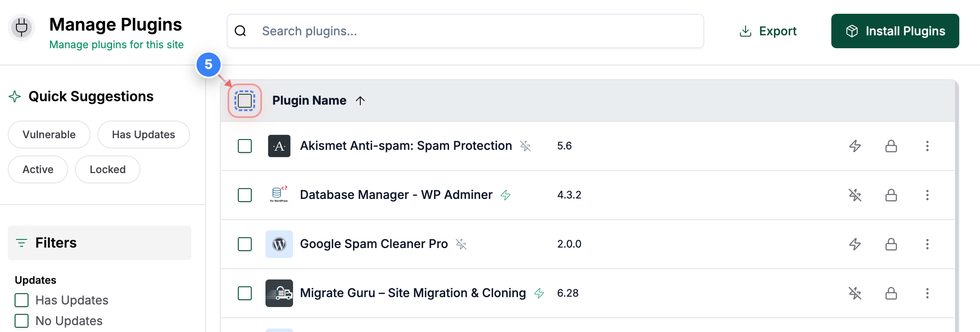Click Akismet plugin logo icon
Viewport: 980px width, 332px height.
click(279, 146)
